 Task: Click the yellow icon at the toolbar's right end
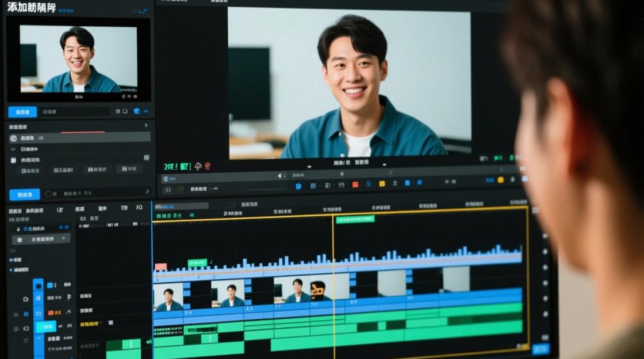[501, 180]
